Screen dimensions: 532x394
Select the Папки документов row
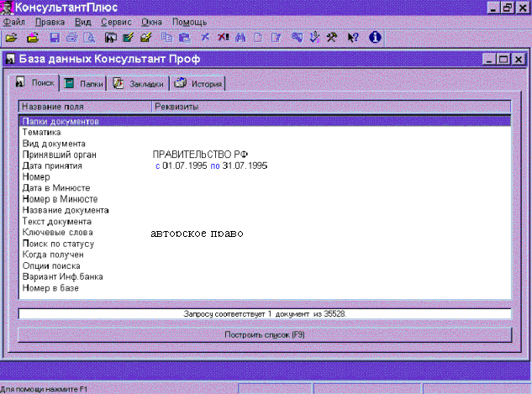click(265, 121)
